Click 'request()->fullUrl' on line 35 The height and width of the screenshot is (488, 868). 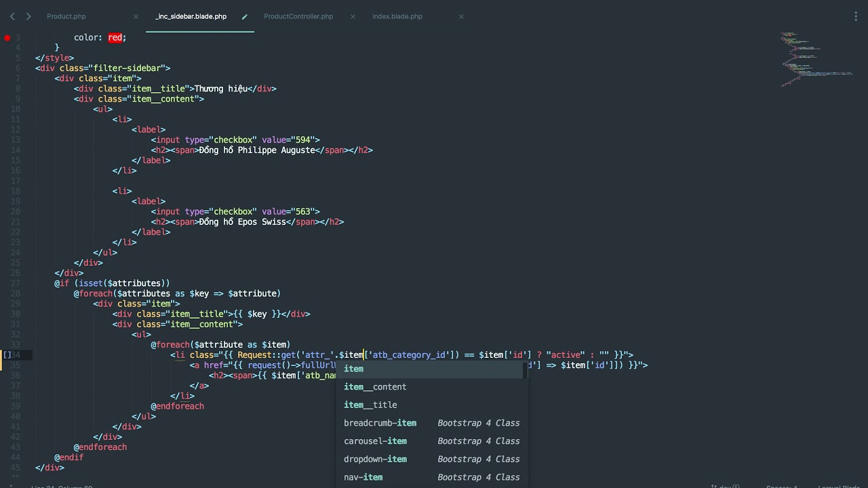pyautogui.click(x=293, y=365)
